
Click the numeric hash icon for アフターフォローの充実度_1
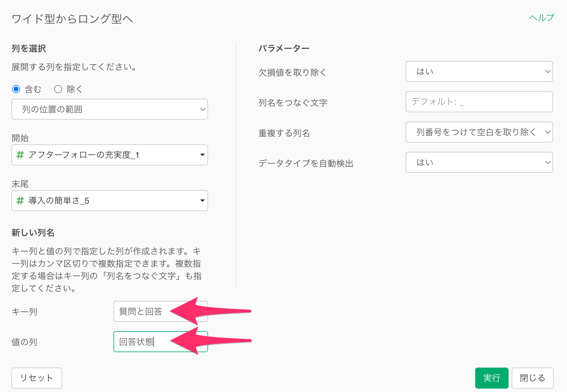click(x=20, y=155)
